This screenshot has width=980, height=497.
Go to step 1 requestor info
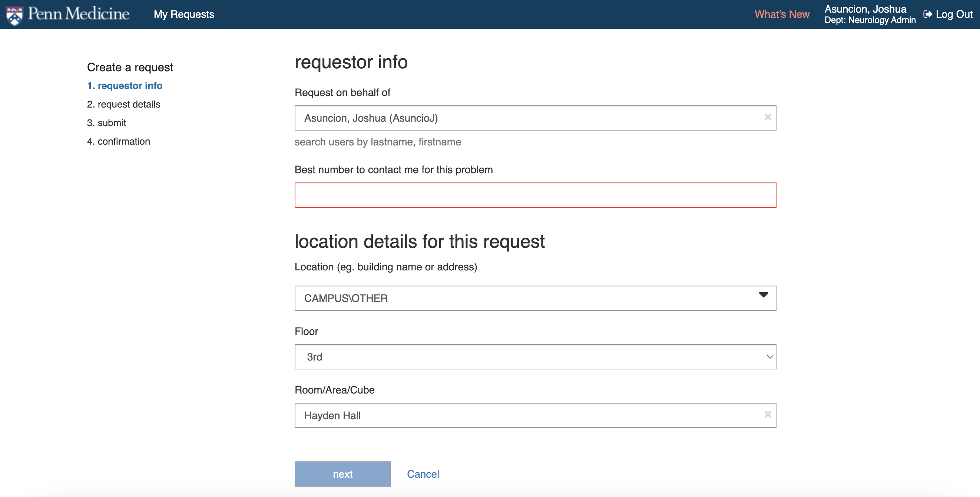pos(125,86)
